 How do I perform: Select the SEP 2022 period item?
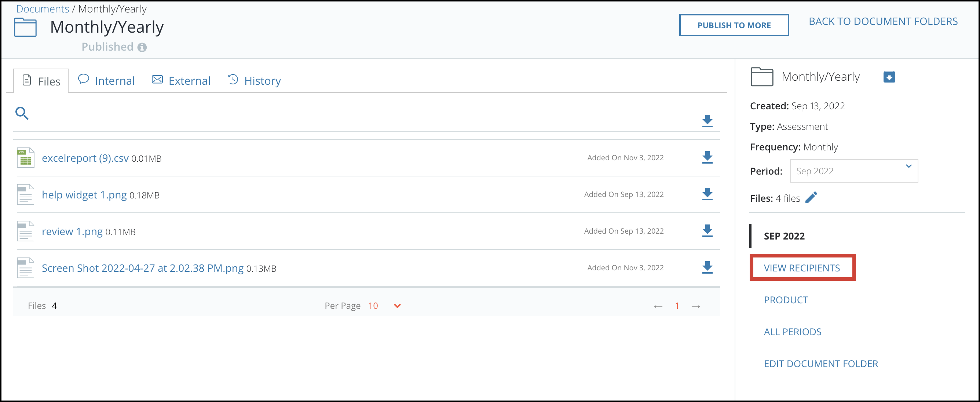(784, 236)
